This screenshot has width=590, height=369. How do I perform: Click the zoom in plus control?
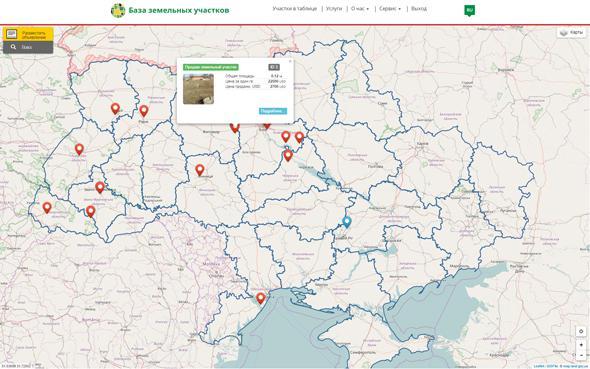point(581,345)
